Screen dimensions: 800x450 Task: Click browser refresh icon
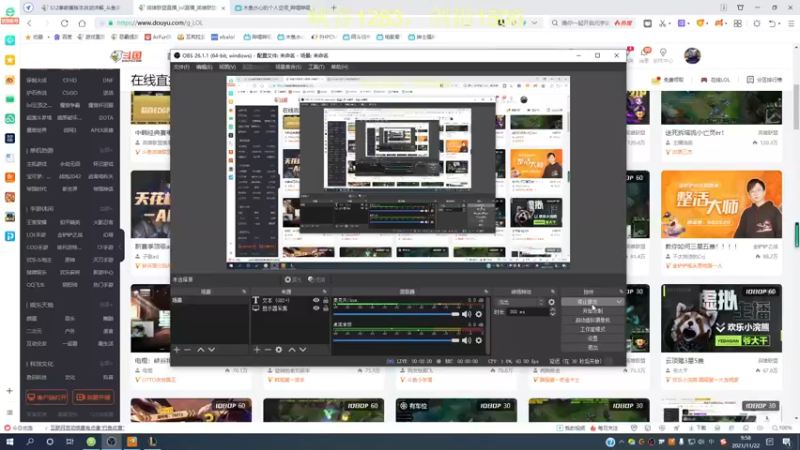(x=64, y=23)
